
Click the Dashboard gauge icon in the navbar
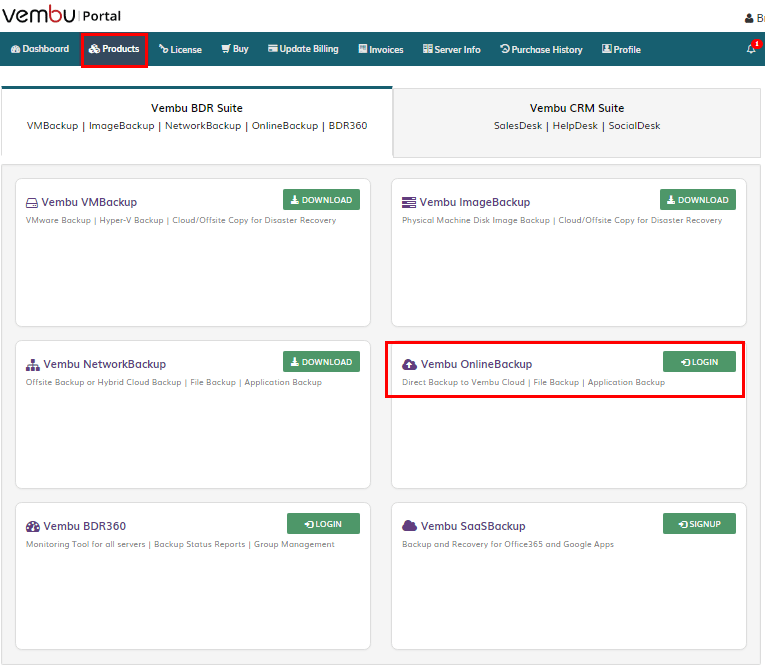16,49
